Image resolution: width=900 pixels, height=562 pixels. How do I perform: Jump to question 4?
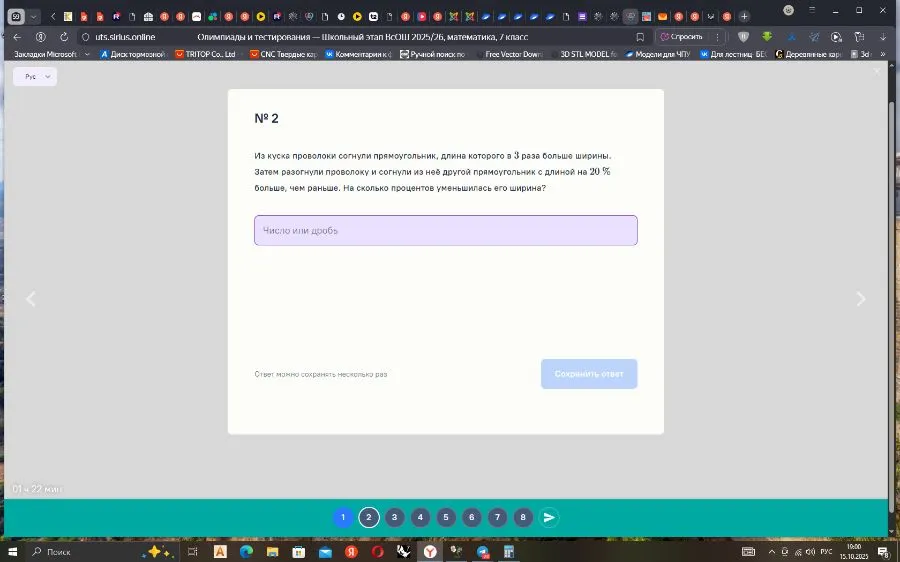click(x=420, y=517)
